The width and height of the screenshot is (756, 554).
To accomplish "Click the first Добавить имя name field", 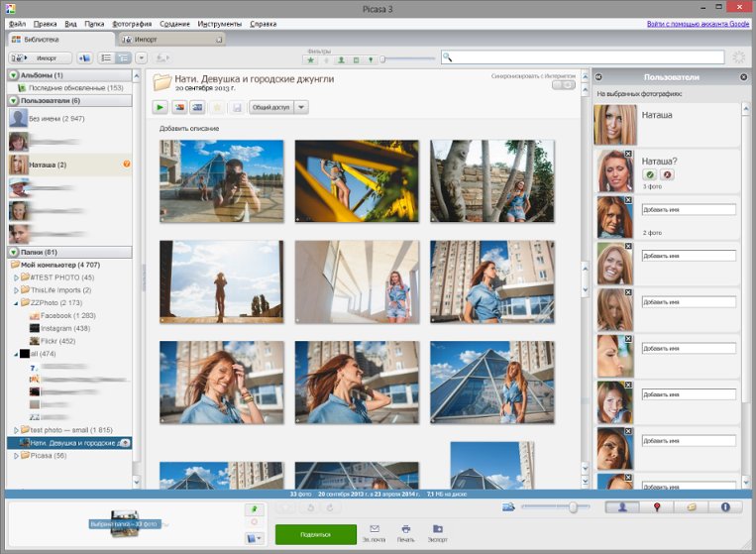I will [689, 210].
